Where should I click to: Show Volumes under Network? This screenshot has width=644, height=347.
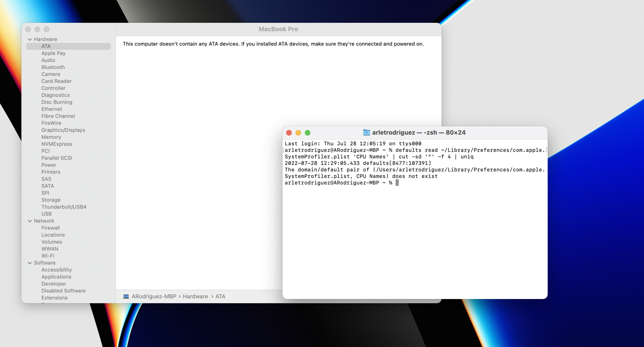click(x=52, y=242)
